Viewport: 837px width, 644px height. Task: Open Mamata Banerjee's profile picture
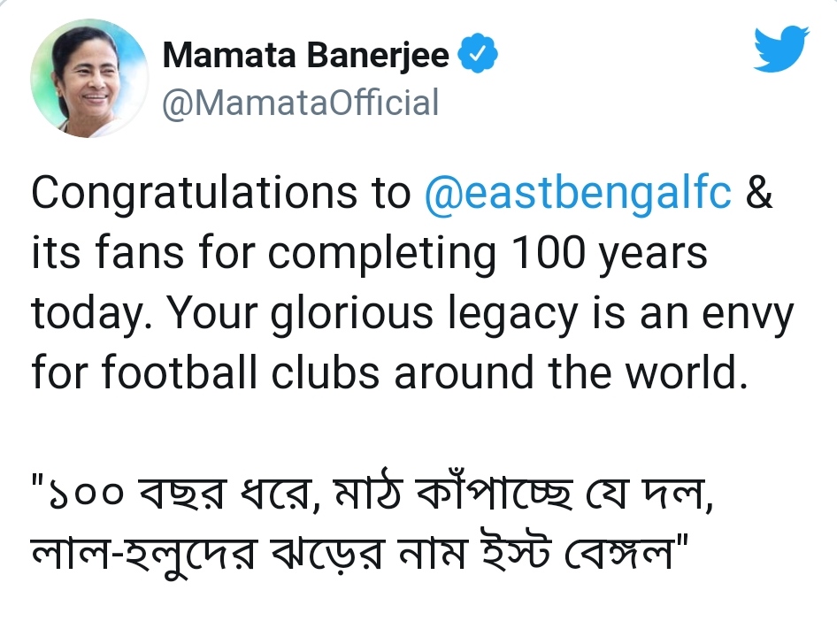click(88, 78)
